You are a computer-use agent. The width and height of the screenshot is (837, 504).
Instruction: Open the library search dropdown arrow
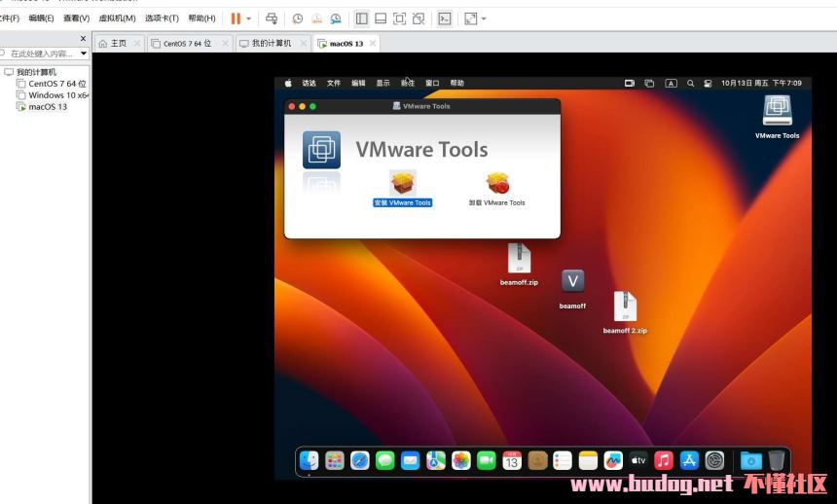(x=84, y=54)
